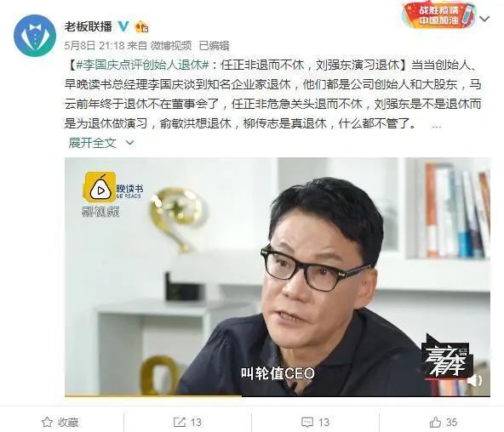Open the 老板联播 username link
Screen dimensions: 504x432
88,26
